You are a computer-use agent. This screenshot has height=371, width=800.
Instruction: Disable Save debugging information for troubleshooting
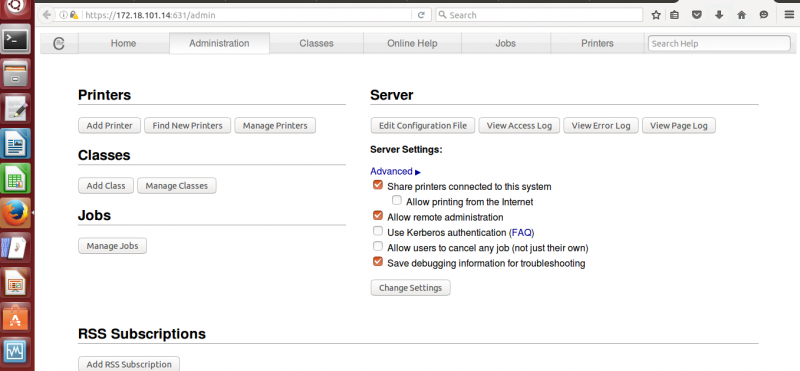(x=378, y=262)
